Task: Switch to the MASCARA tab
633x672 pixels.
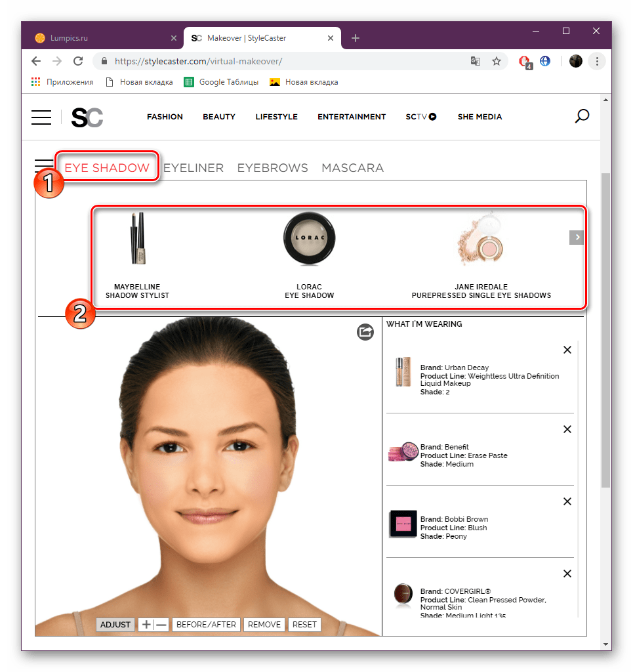Action: pos(352,167)
